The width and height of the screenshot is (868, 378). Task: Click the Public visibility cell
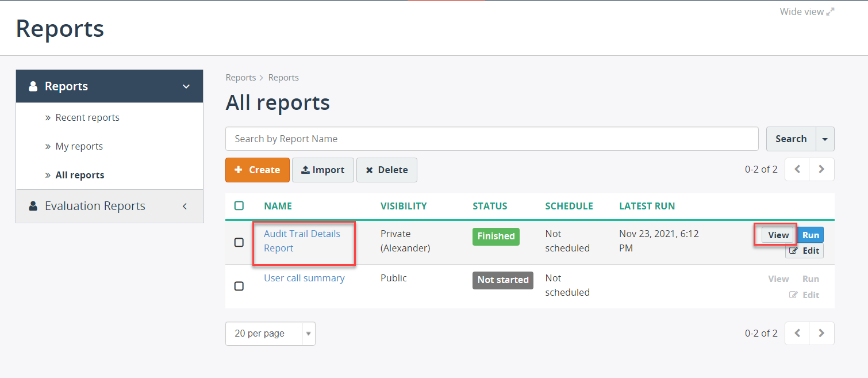click(x=394, y=278)
